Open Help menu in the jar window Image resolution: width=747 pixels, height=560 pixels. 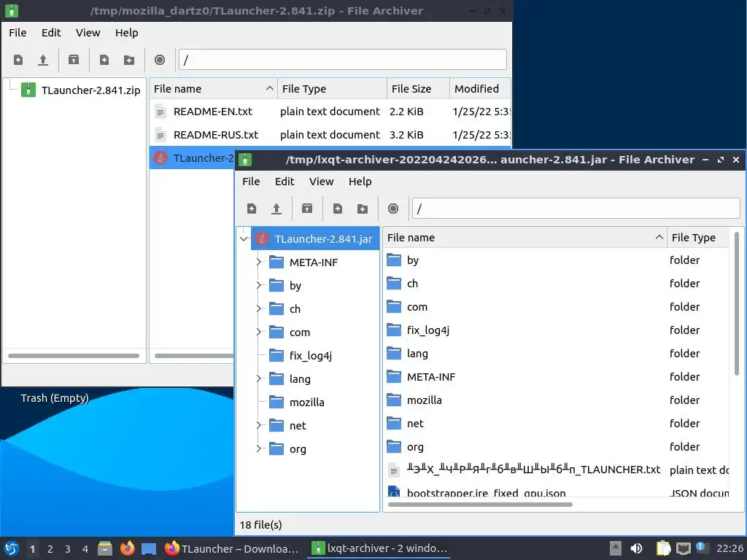(x=360, y=182)
